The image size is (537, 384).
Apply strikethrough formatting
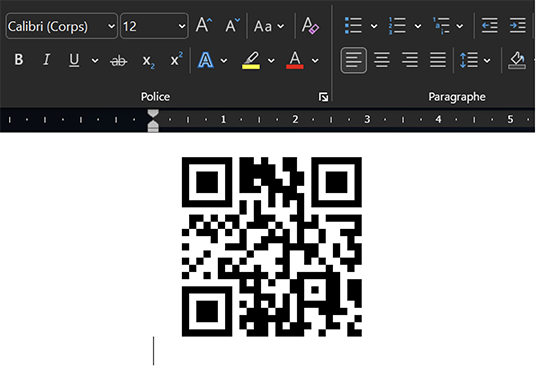(118, 61)
